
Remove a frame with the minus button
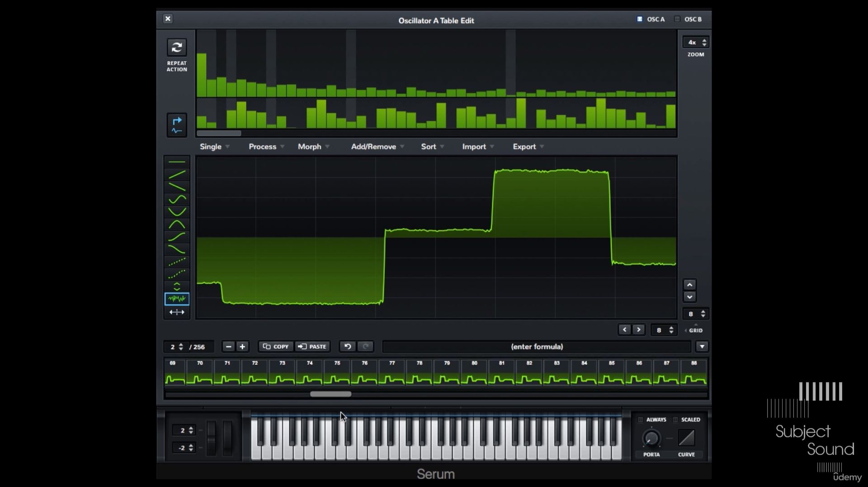pos(228,347)
